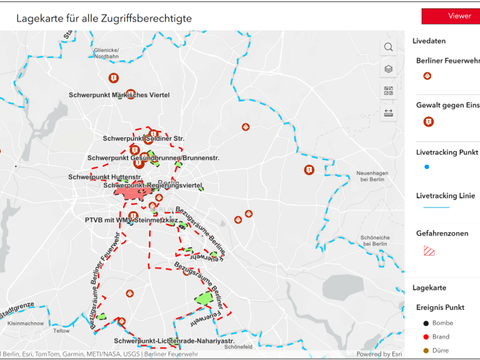480x360 pixels.
Task: Open the basemap gallery
Action: (388, 91)
